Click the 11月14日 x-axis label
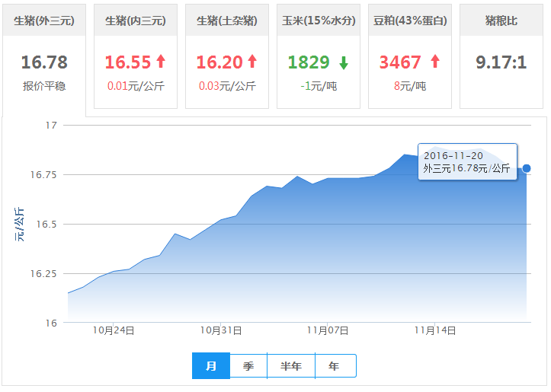551x392 pixels. click(x=435, y=330)
